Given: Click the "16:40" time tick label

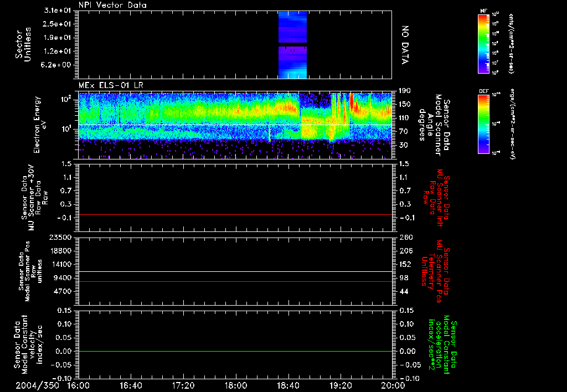Looking at the screenshot, I should [x=131, y=386].
